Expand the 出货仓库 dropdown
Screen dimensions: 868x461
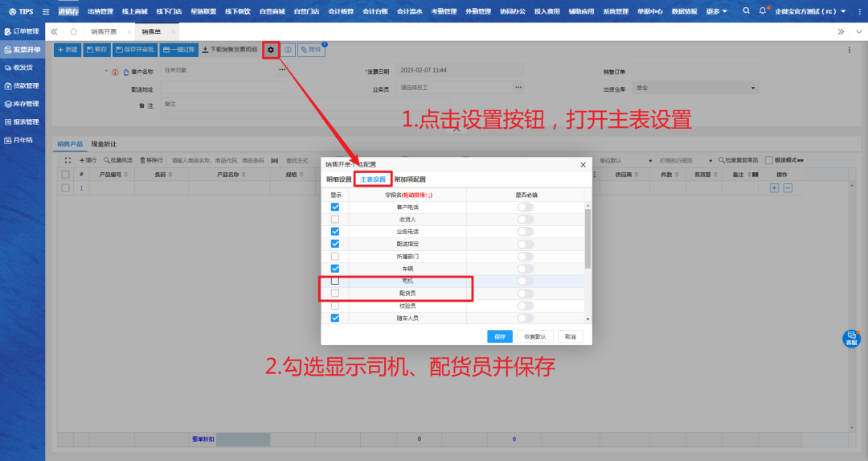pos(753,88)
